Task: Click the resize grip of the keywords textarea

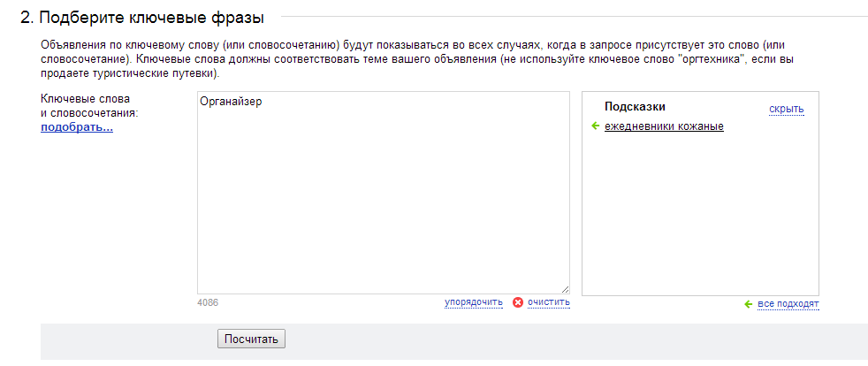Action: tap(565, 289)
